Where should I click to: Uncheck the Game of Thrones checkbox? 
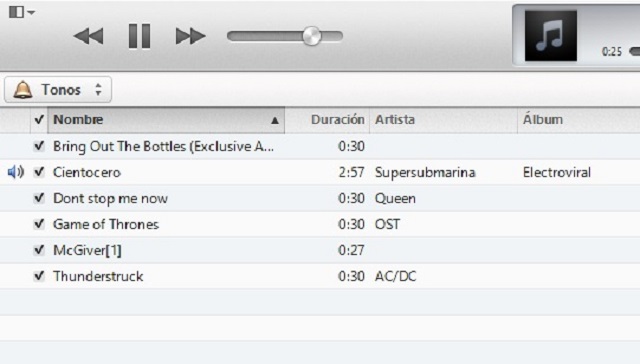pos(39,224)
